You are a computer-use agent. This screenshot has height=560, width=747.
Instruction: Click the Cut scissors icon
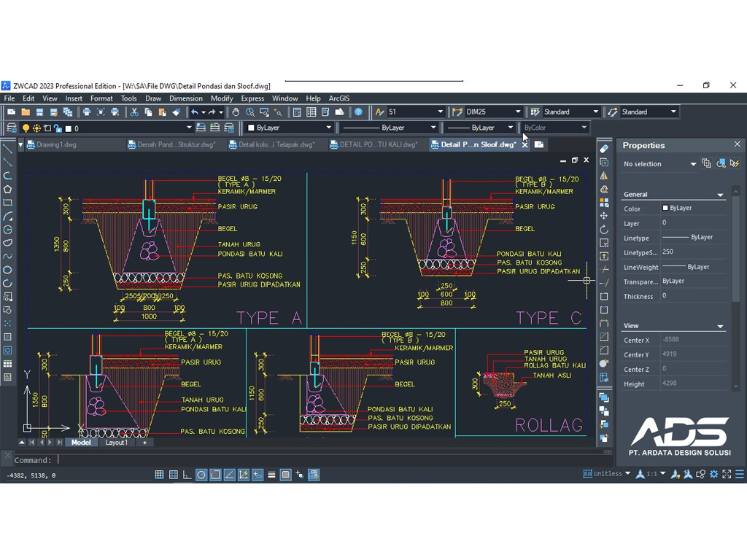click(134, 112)
